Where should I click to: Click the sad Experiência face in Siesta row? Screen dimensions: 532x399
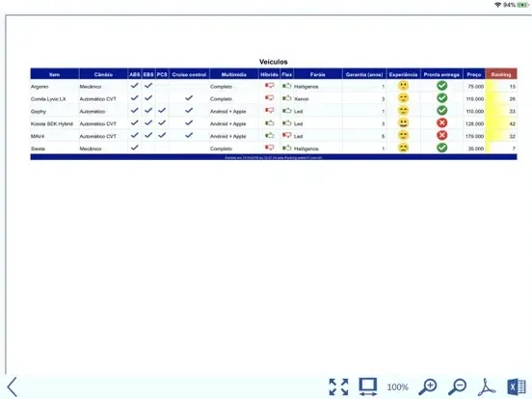pyautogui.click(x=403, y=147)
